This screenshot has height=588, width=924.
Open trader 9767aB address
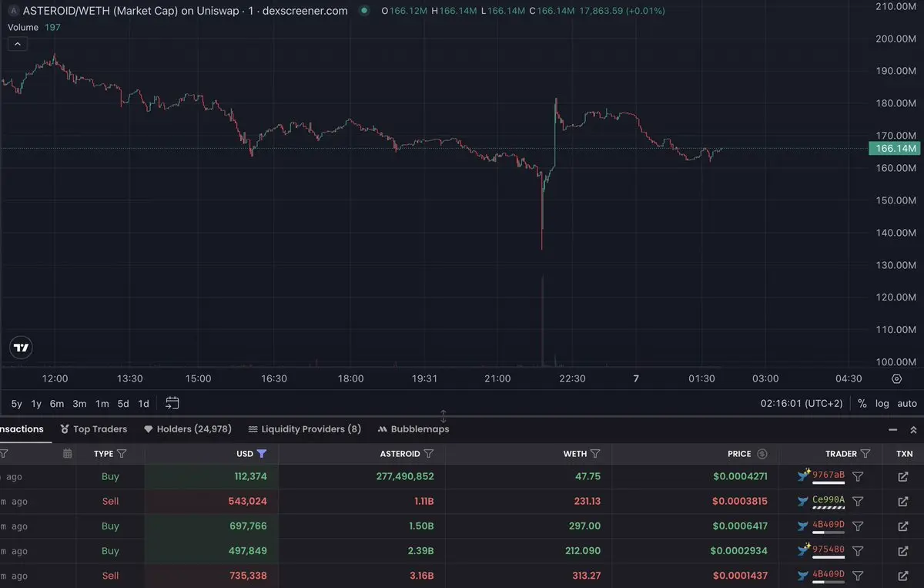[x=829, y=475]
